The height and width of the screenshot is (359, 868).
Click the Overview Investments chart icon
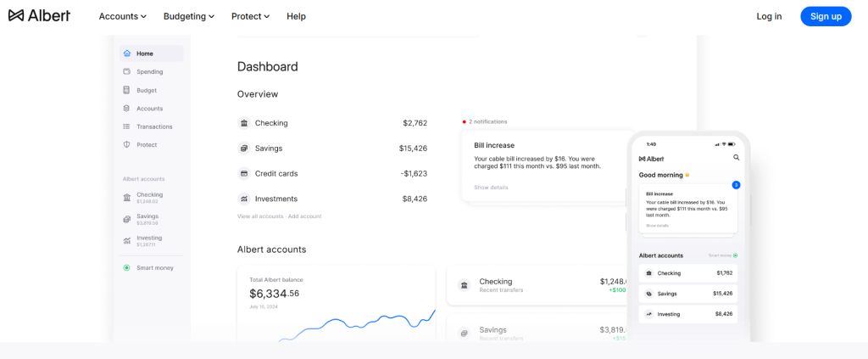coord(243,199)
